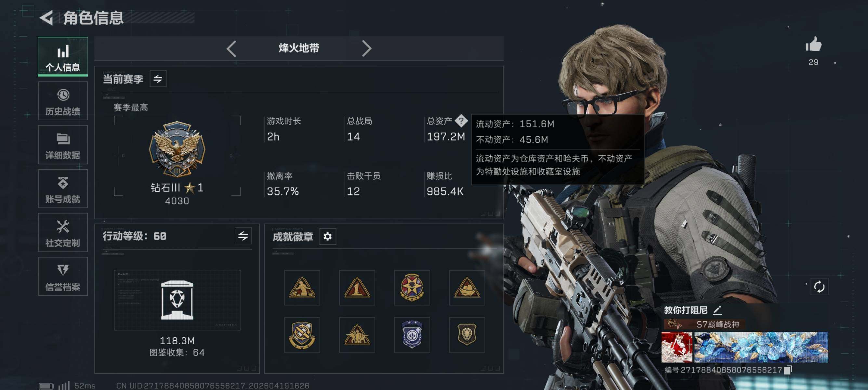The width and height of the screenshot is (868, 390).
Task: Open the 成就徽章 gear settings
Action: [x=327, y=236]
